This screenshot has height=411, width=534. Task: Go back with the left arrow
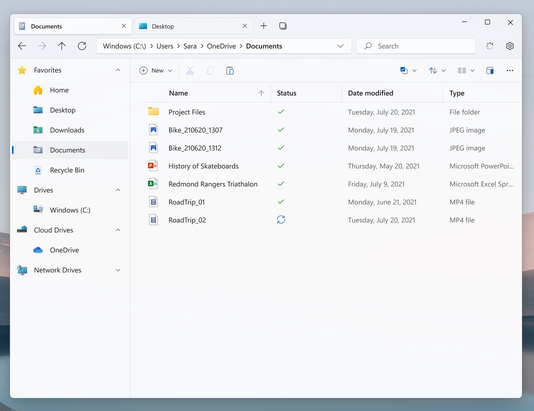(22, 46)
